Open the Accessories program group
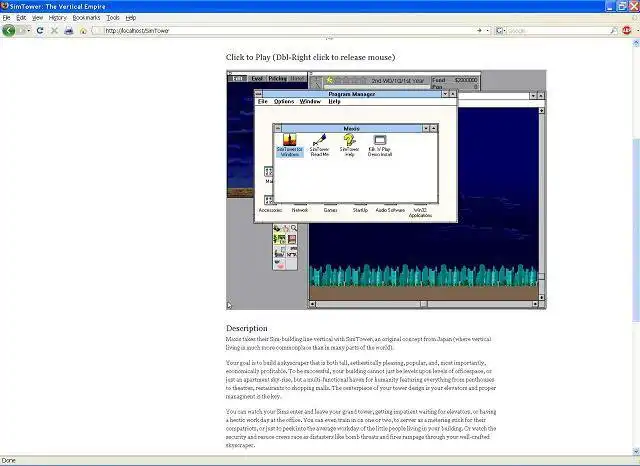 pyautogui.click(x=270, y=205)
